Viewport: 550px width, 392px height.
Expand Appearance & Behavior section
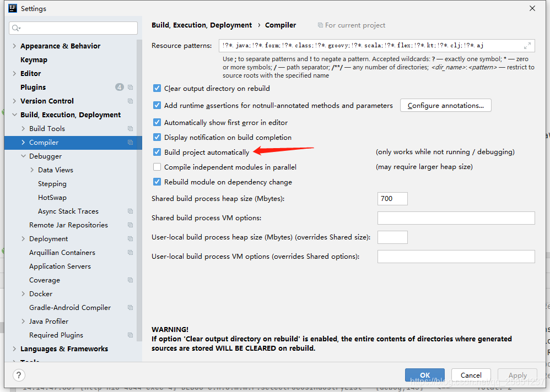click(x=14, y=46)
